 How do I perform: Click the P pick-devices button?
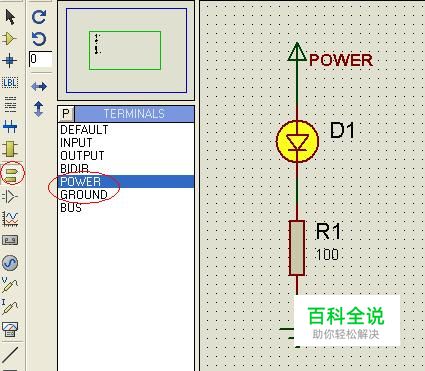tap(66, 114)
